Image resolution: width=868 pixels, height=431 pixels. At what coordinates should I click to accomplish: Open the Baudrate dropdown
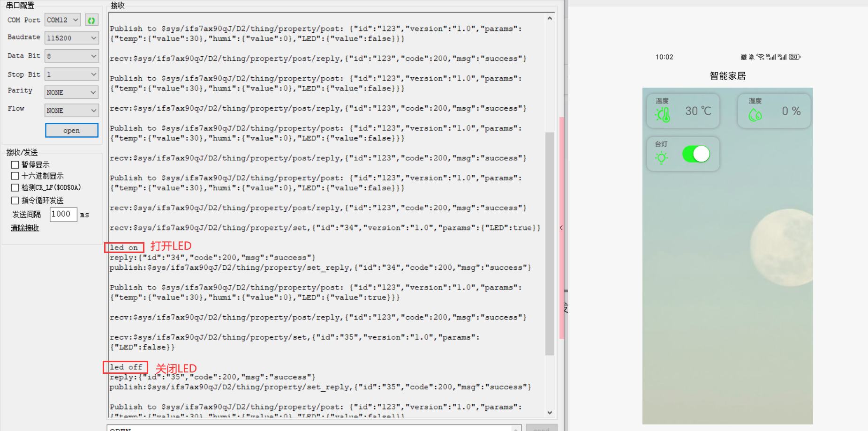click(x=71, y=38)
